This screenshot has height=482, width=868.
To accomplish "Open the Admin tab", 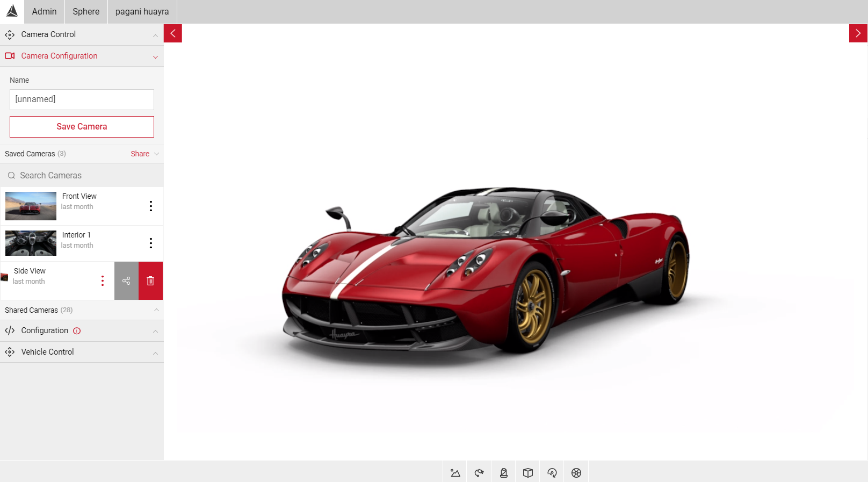I will click(44, 12).
